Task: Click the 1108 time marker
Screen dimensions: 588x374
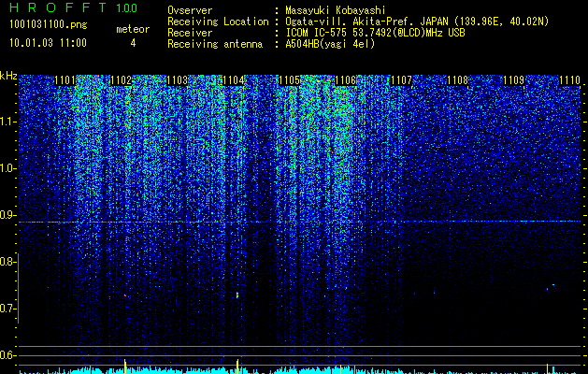Action: point(457,80)
